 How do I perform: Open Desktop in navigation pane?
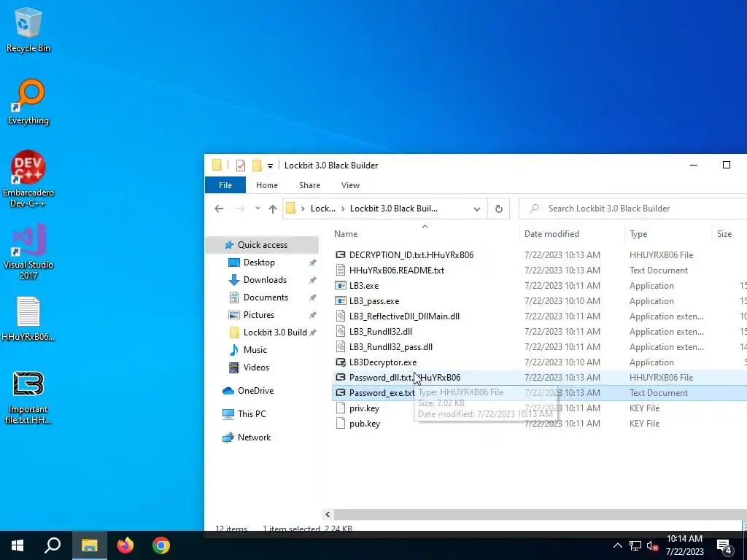259,262
